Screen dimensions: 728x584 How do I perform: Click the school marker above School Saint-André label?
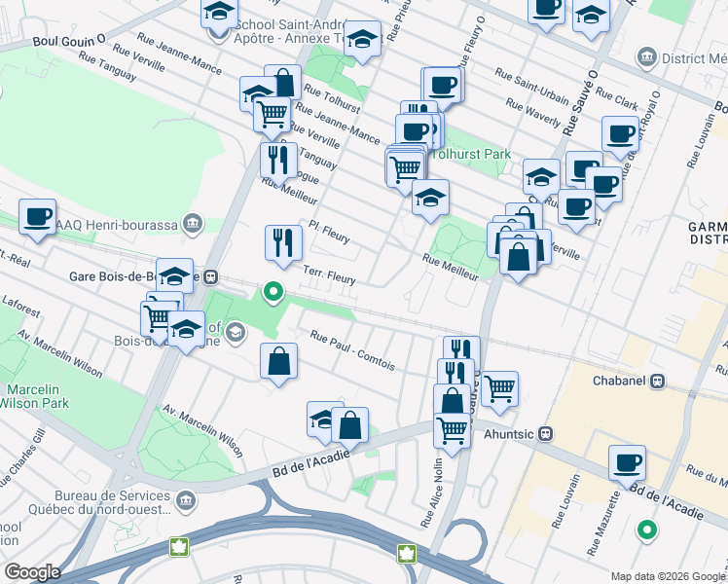pos(219,13)
